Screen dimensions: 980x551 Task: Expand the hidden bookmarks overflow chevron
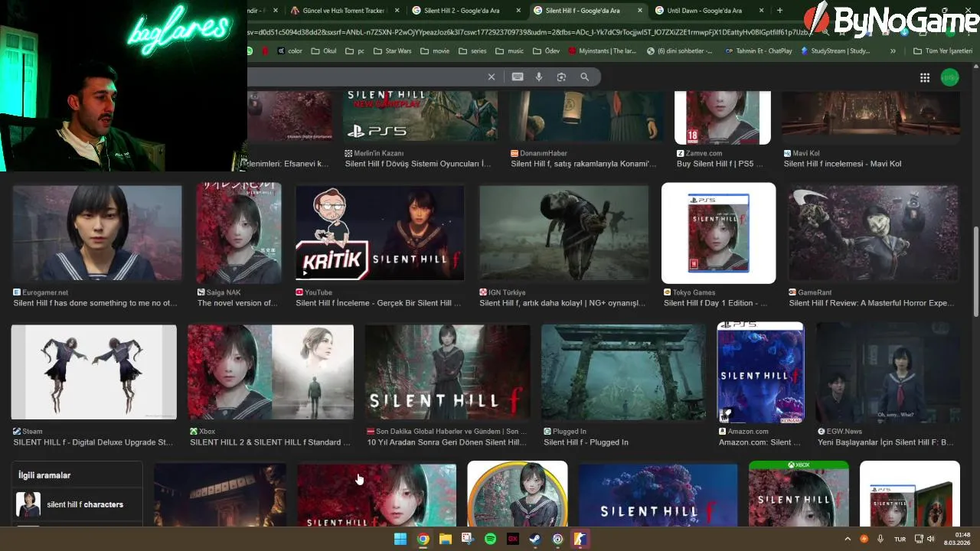[x=893, y=51]
